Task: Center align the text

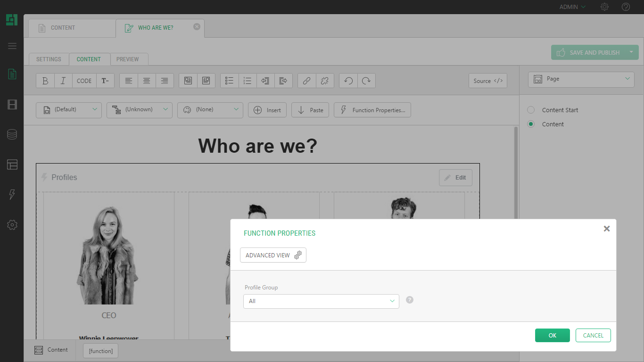Action: [147, 81]
